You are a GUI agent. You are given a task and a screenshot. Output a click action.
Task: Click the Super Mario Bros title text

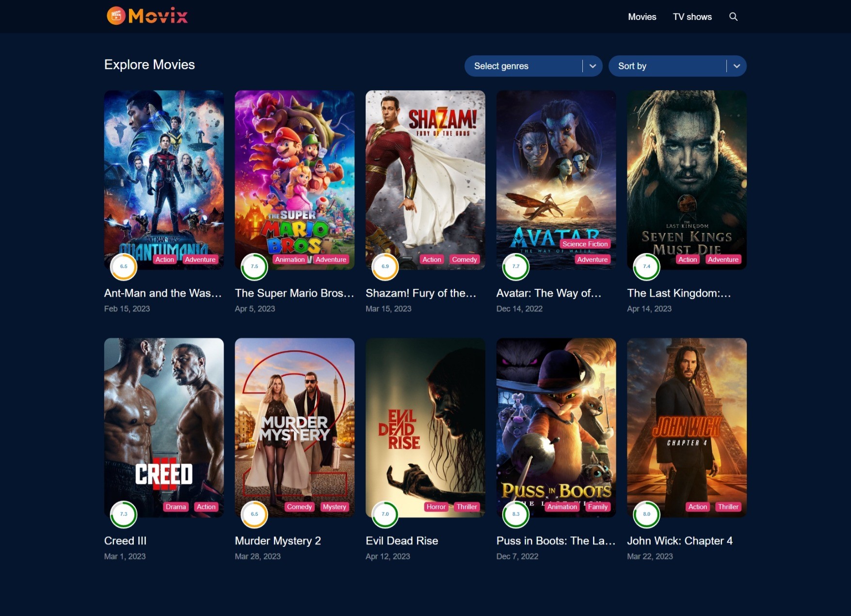[x=295, y=293]
